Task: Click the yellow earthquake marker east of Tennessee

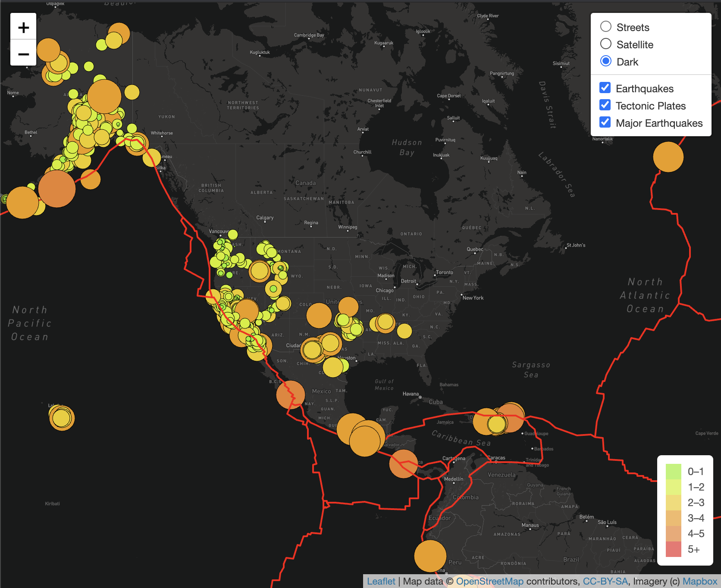Action: click(404, 331)
